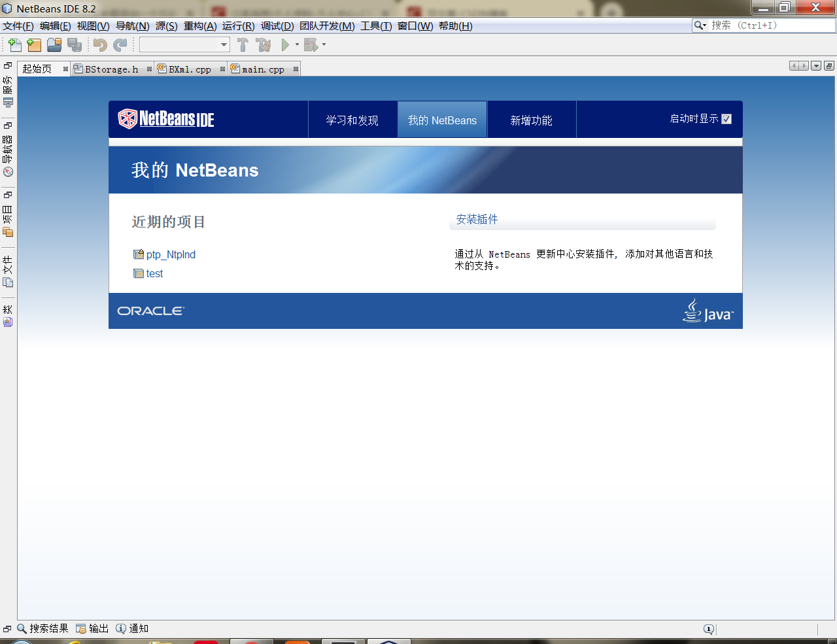The image size is (837, 644).
Task: Close the 起始页 tab with its x icon
Action: (x=65, y=69)
